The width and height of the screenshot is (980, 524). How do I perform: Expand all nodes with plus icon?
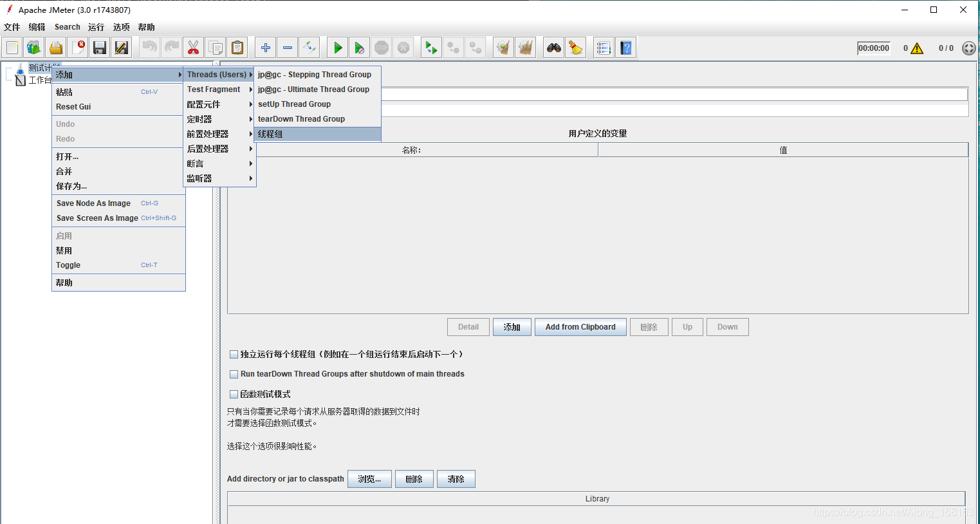[265, 48]
